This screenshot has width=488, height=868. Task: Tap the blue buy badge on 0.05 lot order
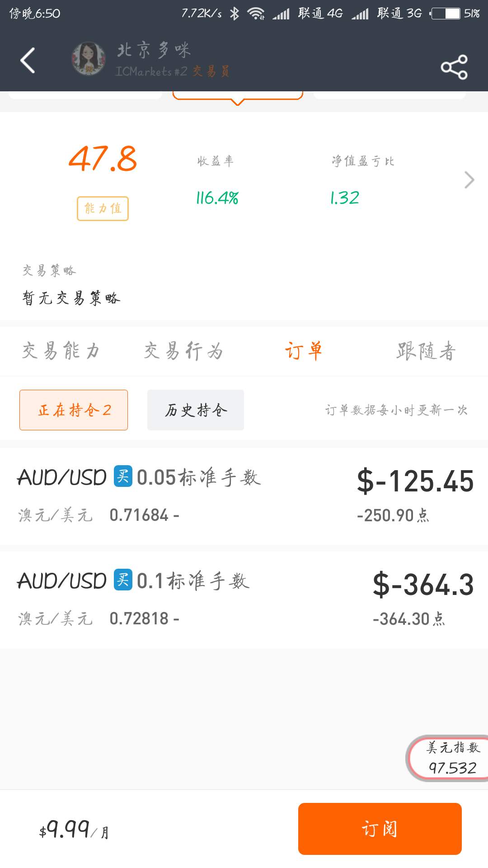pyautogui.click(x=123, y=476)
